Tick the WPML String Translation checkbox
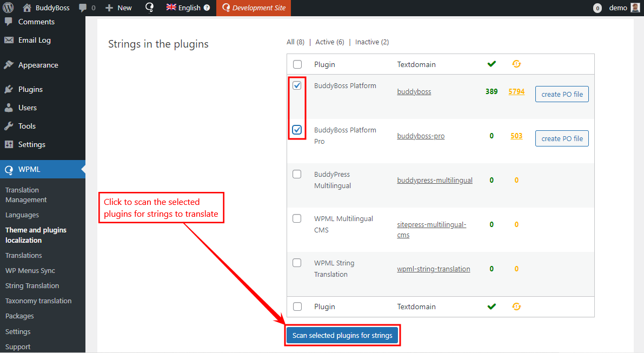 (x=297, y=263)
